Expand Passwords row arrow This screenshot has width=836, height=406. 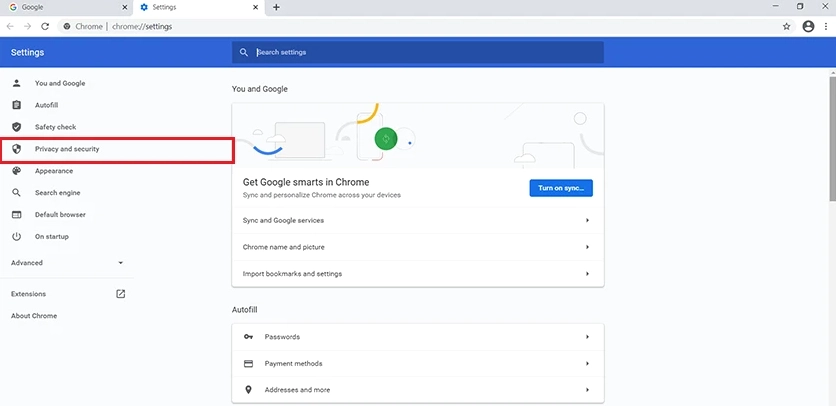pyautogui.click(x=587, y=337)
